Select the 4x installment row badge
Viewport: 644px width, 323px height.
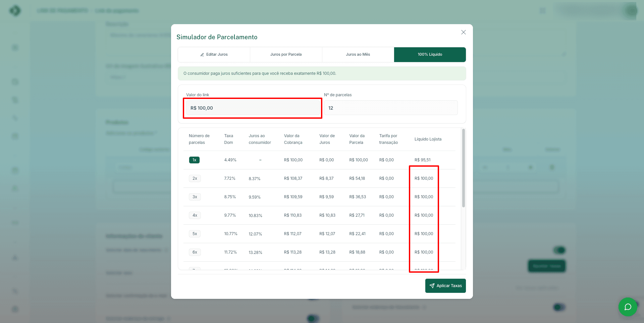point(195,215)
